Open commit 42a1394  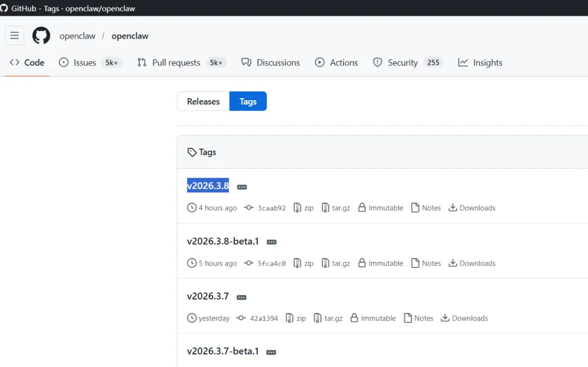tap(257, 319)
